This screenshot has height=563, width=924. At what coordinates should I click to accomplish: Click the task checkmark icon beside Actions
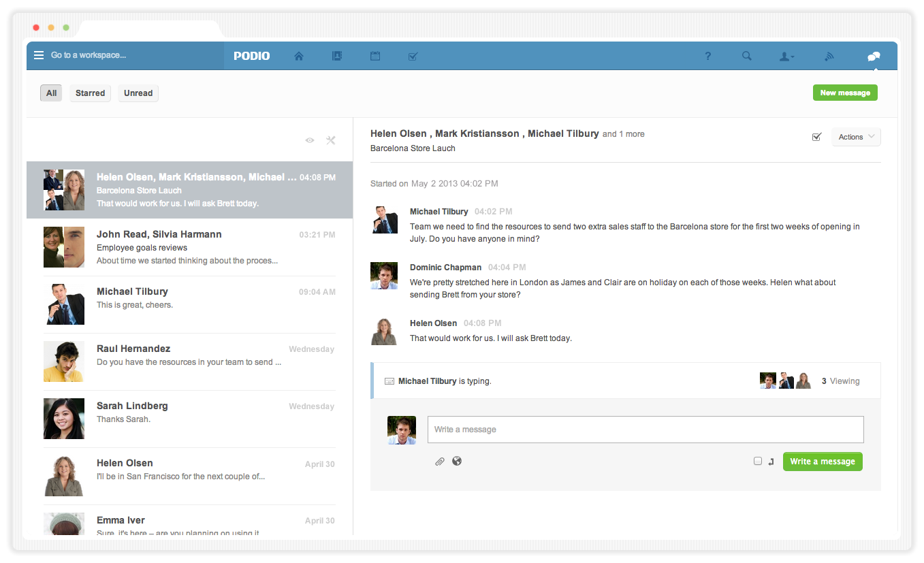817,137
